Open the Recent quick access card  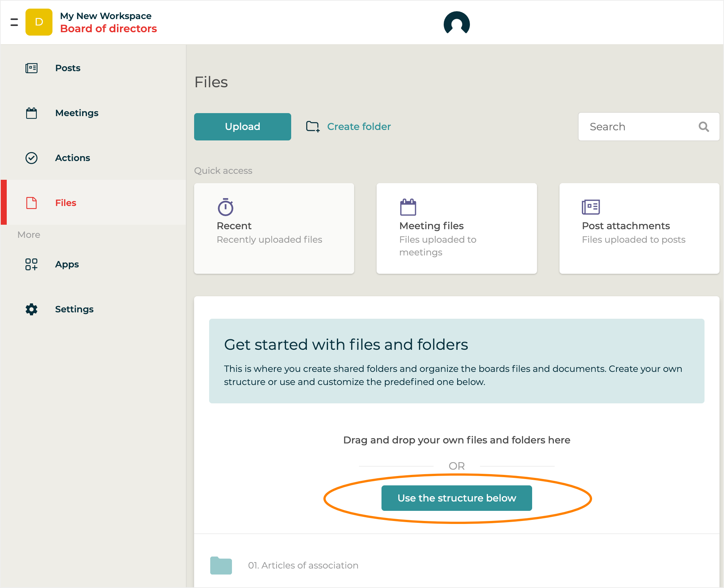pos(274,228)
